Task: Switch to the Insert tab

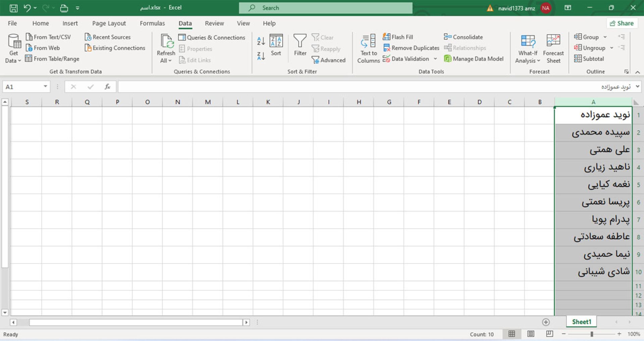Action: [x=70, y=23]
